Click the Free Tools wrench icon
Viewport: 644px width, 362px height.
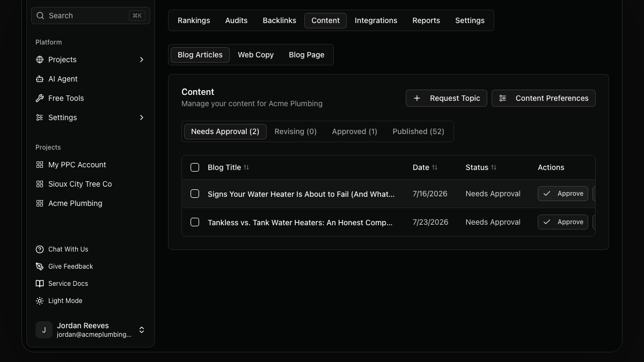coord(40,98)
